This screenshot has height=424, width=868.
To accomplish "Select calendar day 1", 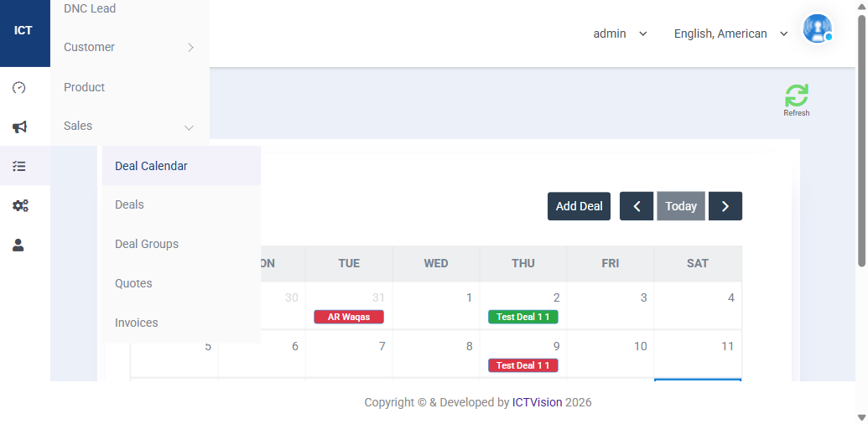I will point(469,298).
